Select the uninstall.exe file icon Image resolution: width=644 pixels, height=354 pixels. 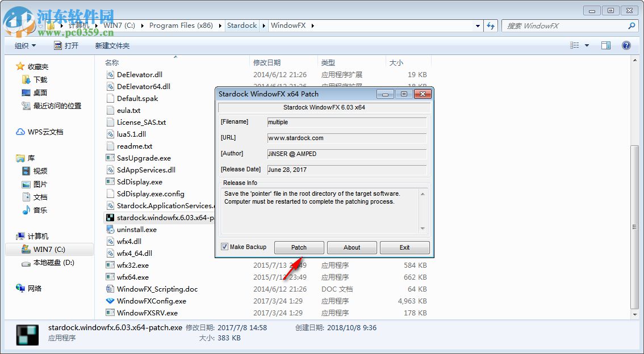111,229
